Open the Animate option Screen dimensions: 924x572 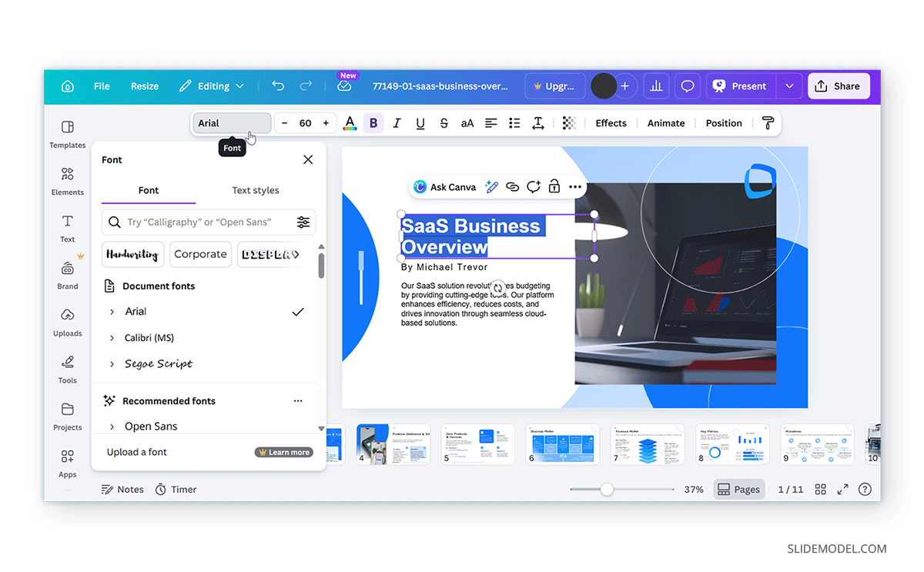coord(666,123)
